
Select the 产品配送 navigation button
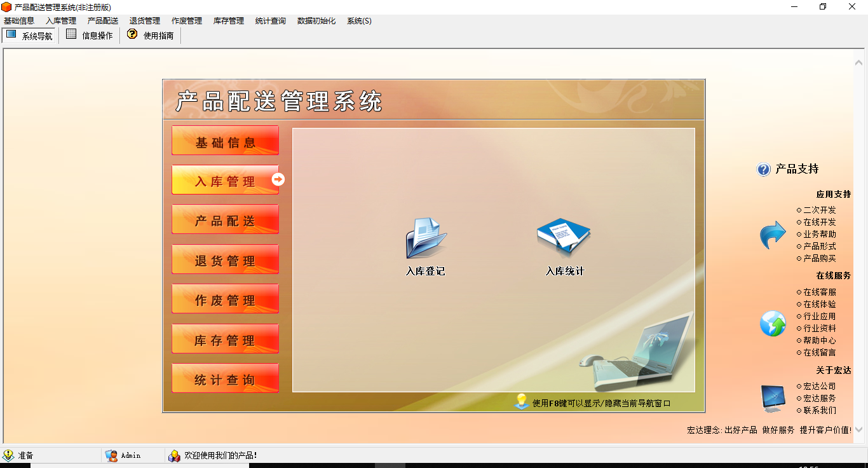point(225,219)
